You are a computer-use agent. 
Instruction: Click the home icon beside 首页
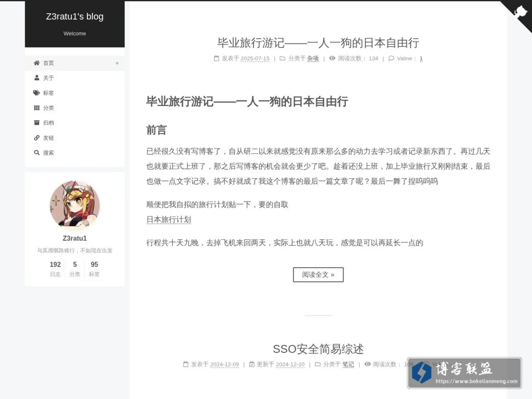(37, 63)
